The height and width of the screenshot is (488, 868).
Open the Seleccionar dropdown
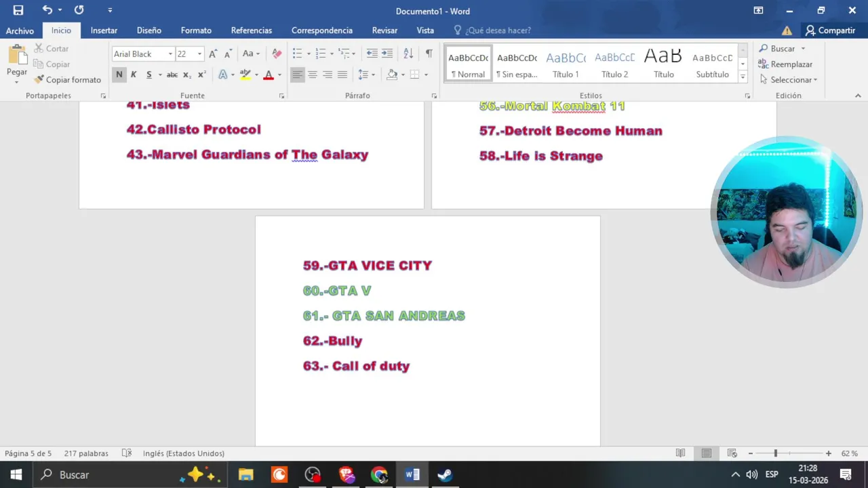point(789,80)
